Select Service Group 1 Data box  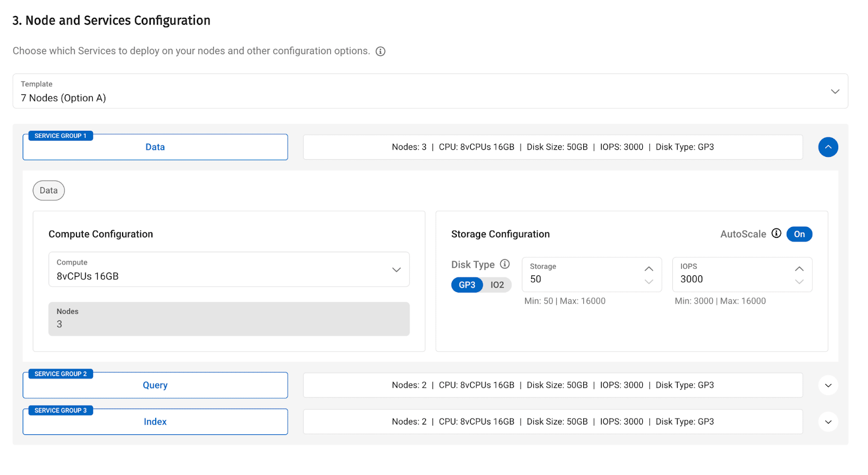click(x=155, y=147)
